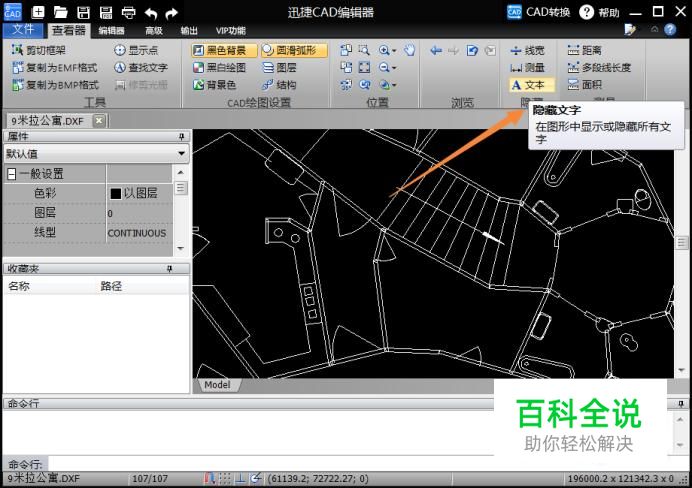
Task: Close the 9米拉公寓.DXF tab
Action: pos(100,120)
